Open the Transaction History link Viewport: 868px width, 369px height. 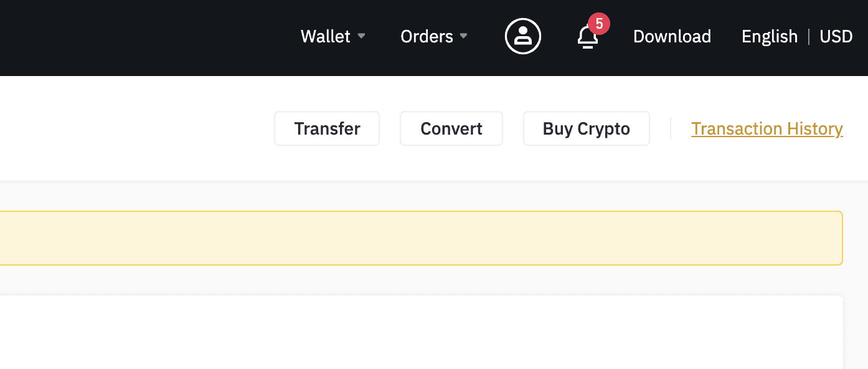[x=767, y=128]
